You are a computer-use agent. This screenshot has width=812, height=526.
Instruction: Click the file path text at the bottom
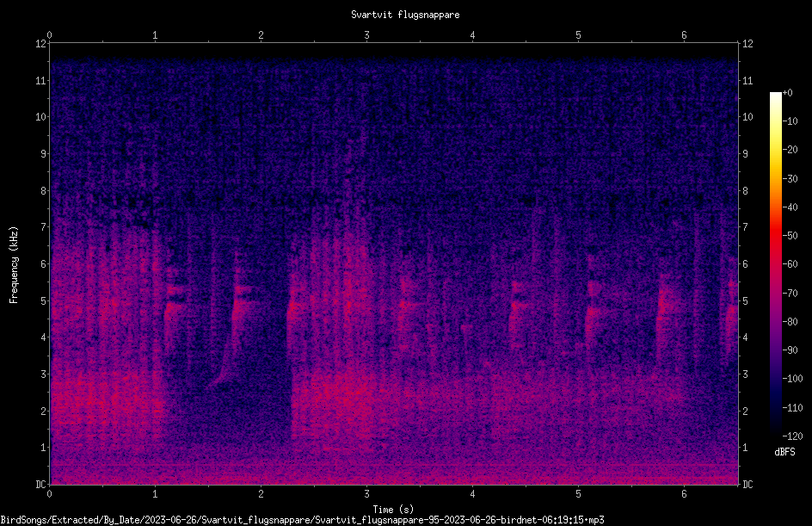(x=302, y=520)
